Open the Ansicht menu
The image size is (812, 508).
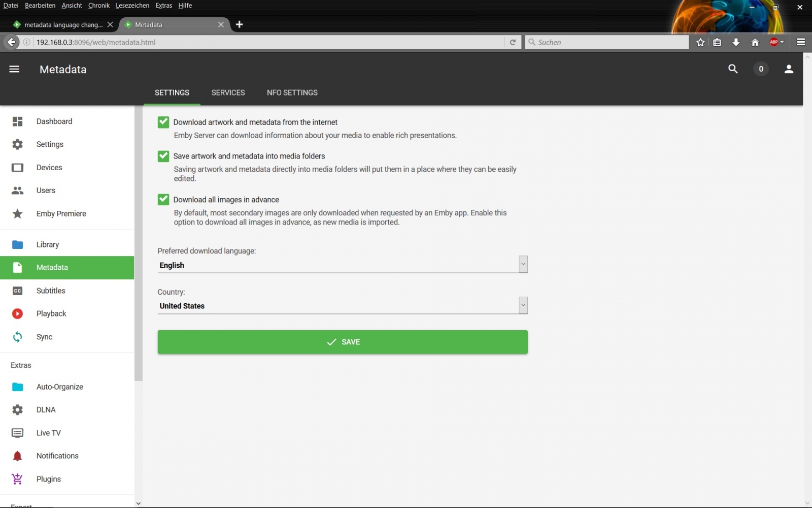pos(72,5)
